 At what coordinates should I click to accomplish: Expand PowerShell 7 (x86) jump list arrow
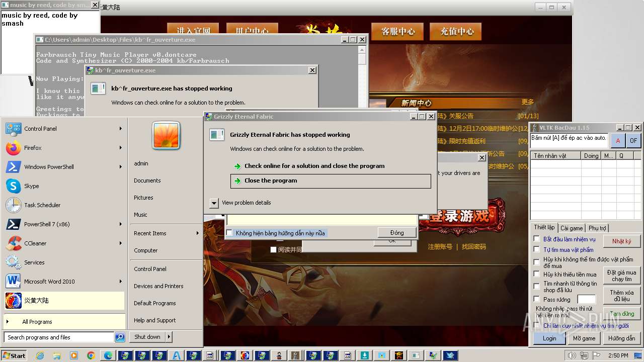(121, 224)
